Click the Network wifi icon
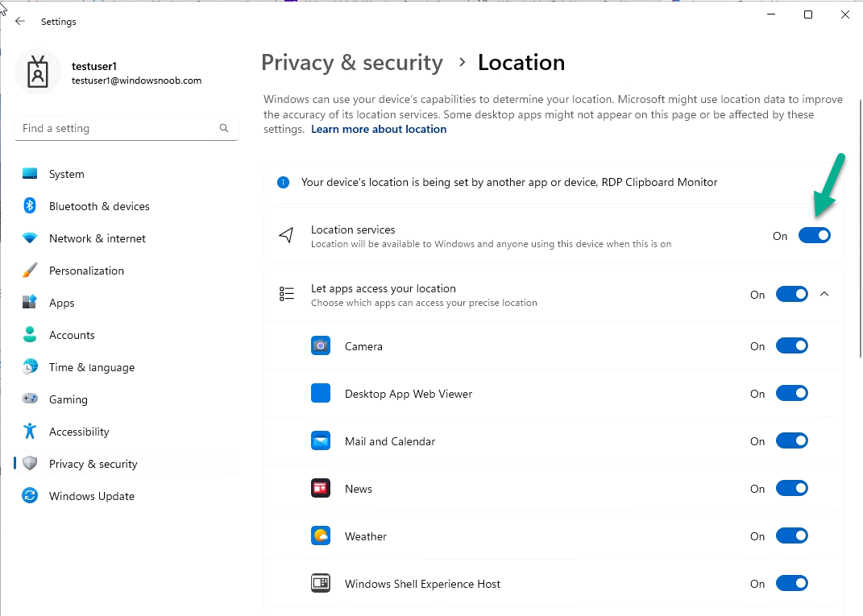Viewport: 863px width, 616px height. click(x=30, y=238)
